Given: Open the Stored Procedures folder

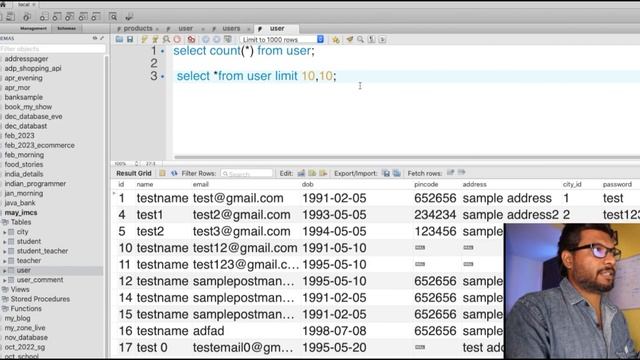Looking at the screenshot, I should click(40, 299).
